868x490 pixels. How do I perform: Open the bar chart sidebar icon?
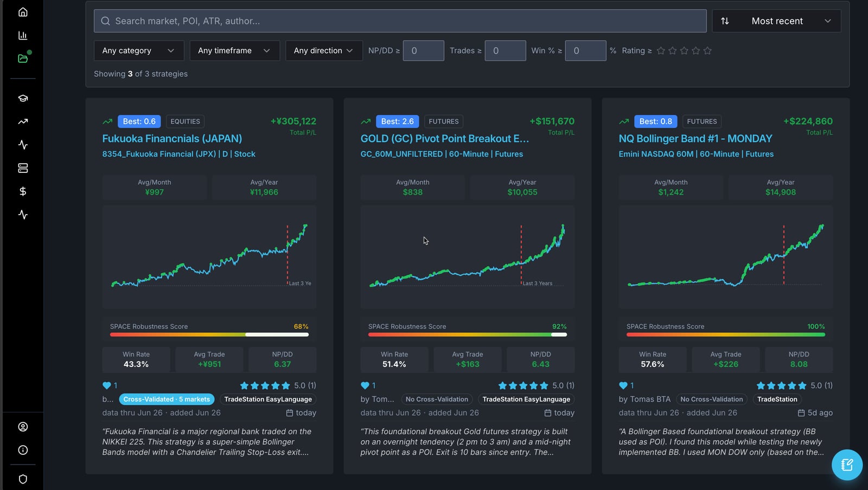click(x=23, y=35)
